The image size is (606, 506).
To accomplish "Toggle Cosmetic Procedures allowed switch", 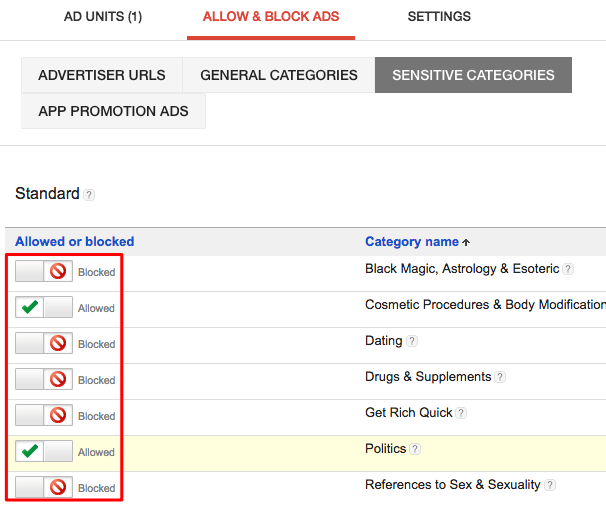I will (x=44, y=307).
